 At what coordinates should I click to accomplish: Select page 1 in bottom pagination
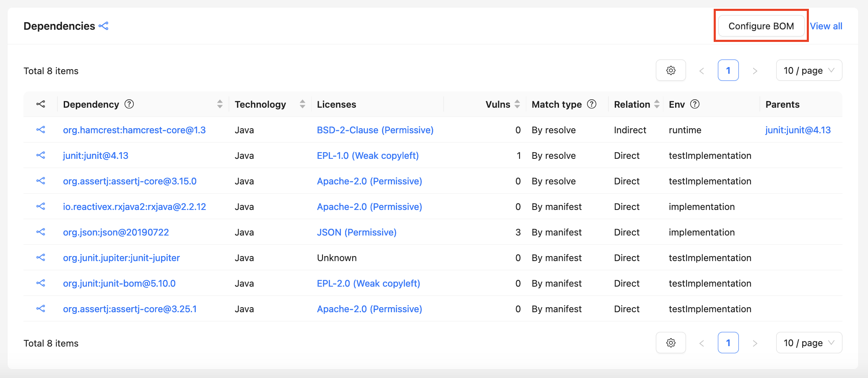(728, 343)
